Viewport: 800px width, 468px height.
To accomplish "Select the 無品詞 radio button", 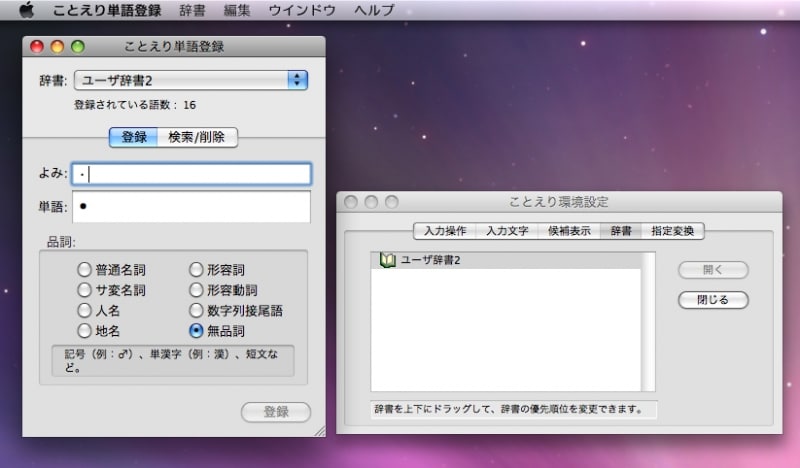I will point(196,331).
